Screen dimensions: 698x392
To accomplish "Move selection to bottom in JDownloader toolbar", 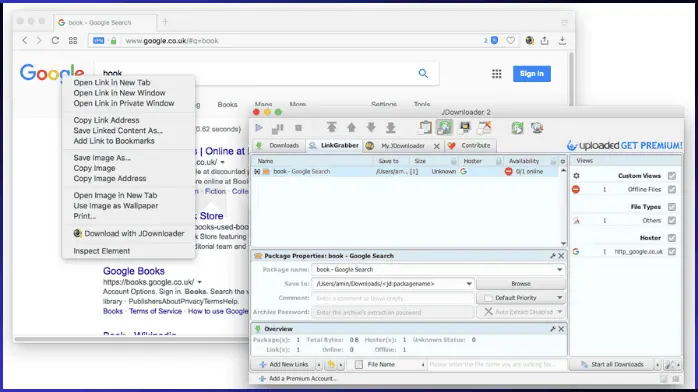I will pos(390,127).
